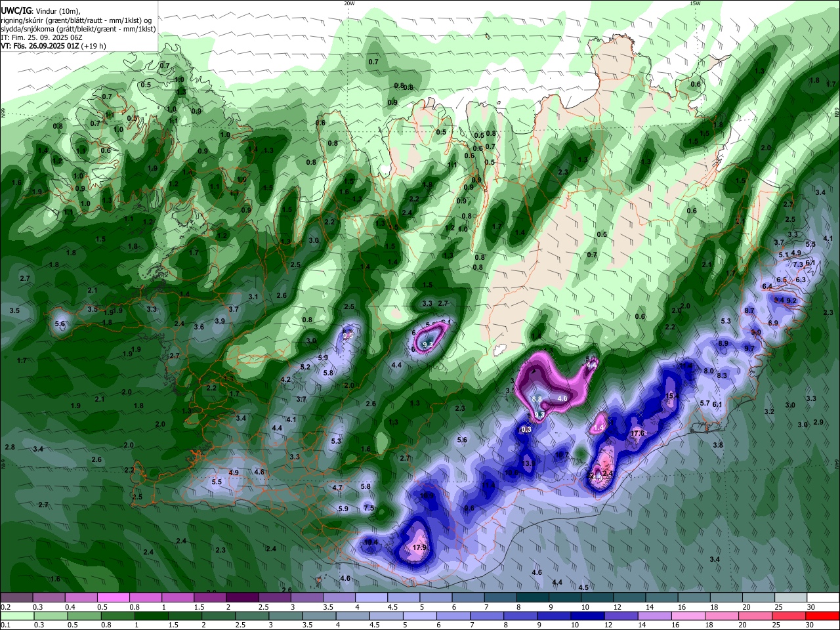Viewport: 840px width, 630px height.
Task: Pick the bright pink 0.5 snow legend swatch
Action: 113,598
